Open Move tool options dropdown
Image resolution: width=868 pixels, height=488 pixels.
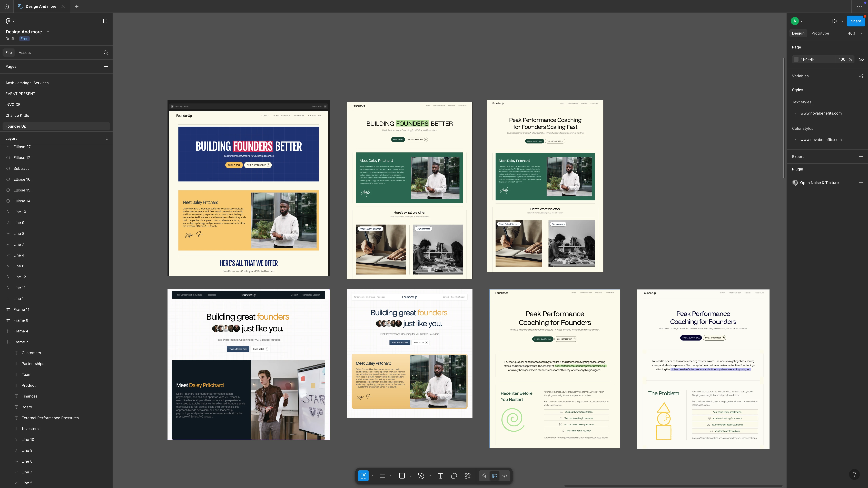point(372,476)
